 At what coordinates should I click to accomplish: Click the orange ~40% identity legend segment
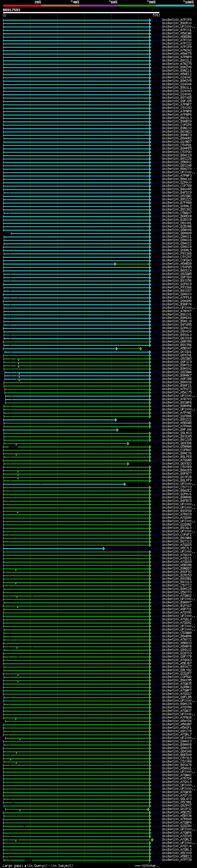[x=60, y=6]
